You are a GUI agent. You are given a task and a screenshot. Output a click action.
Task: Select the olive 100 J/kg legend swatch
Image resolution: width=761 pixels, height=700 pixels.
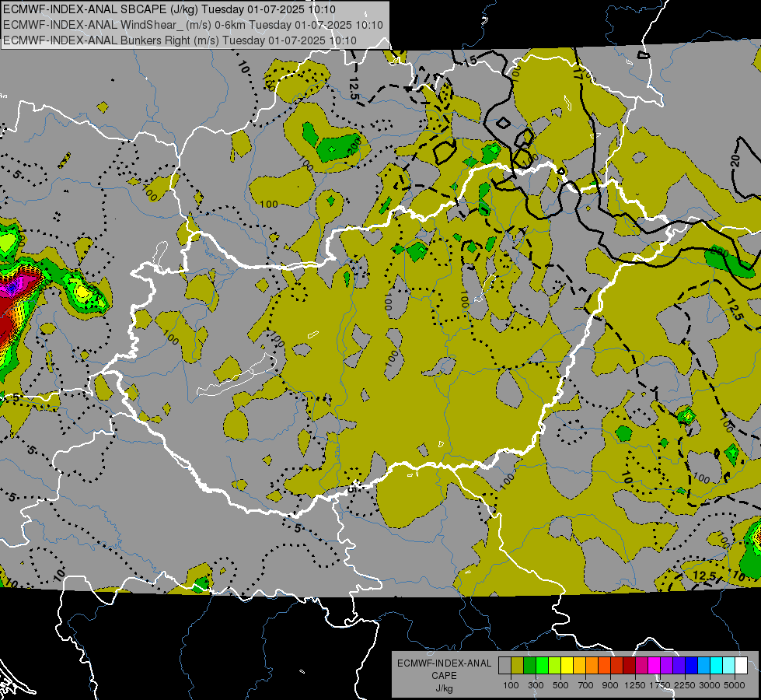click(518, 666)
